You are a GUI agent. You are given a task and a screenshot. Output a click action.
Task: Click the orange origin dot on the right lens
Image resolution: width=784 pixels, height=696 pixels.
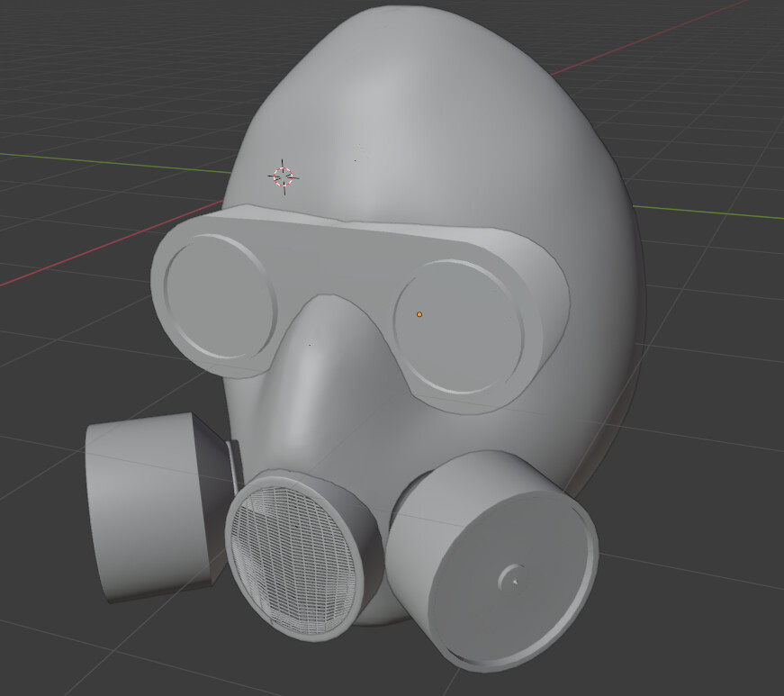tap(419, 314)
